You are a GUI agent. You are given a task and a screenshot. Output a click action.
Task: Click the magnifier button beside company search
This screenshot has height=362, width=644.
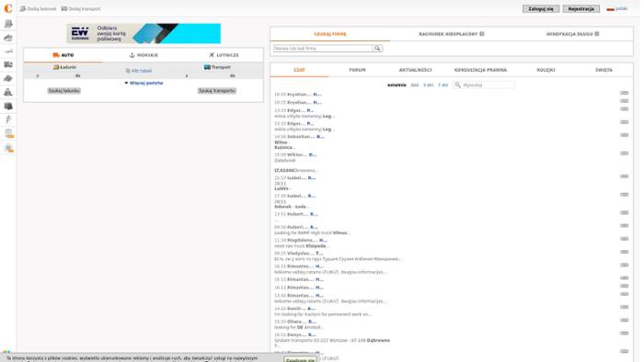tap(377, 49)
